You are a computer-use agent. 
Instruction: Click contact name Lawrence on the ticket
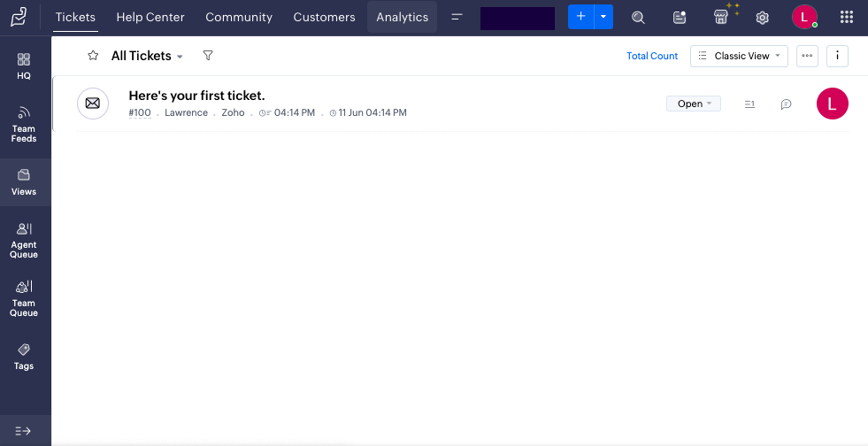click(186, 113)
